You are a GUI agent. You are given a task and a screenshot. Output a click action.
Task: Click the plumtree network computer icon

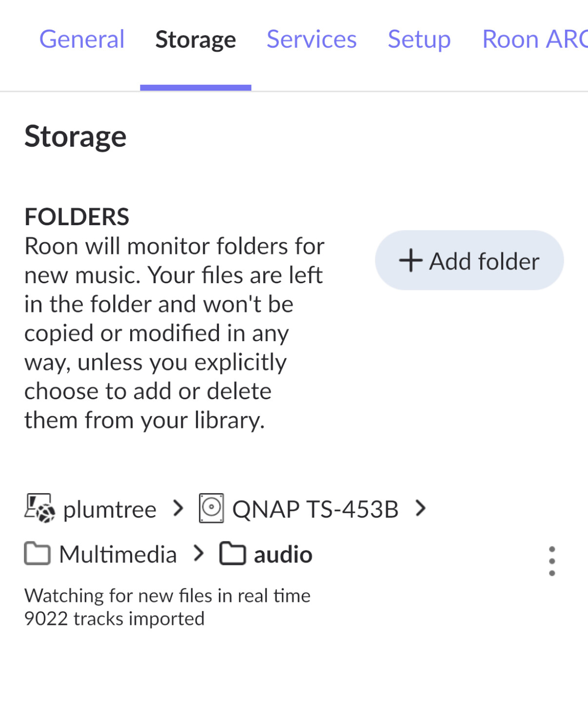[x=39, y=508]
